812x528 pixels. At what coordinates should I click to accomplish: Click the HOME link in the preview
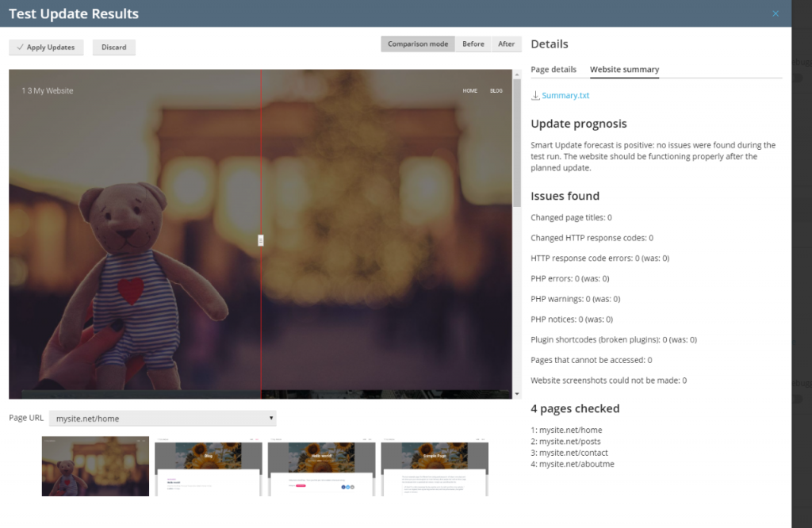[469, 90]
